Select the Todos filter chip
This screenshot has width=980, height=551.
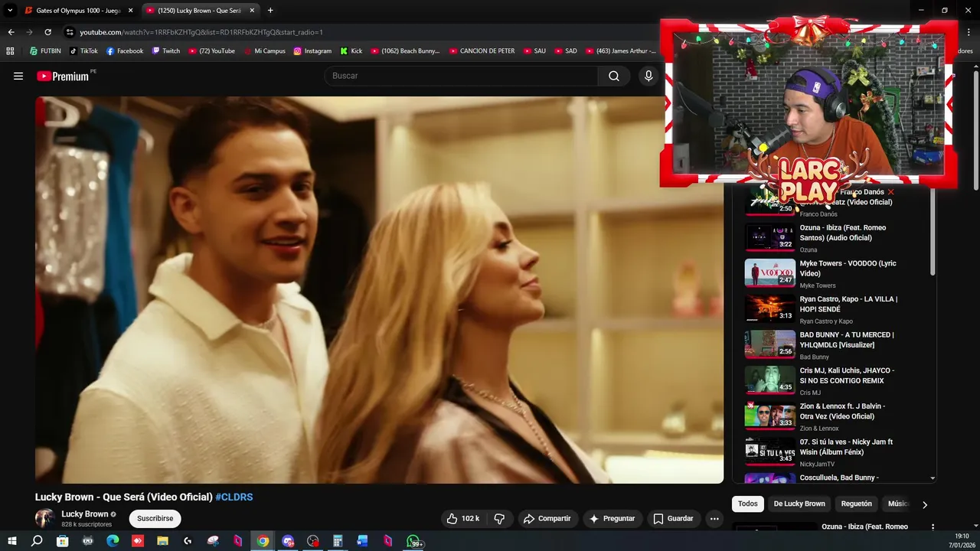coord(748,504)
